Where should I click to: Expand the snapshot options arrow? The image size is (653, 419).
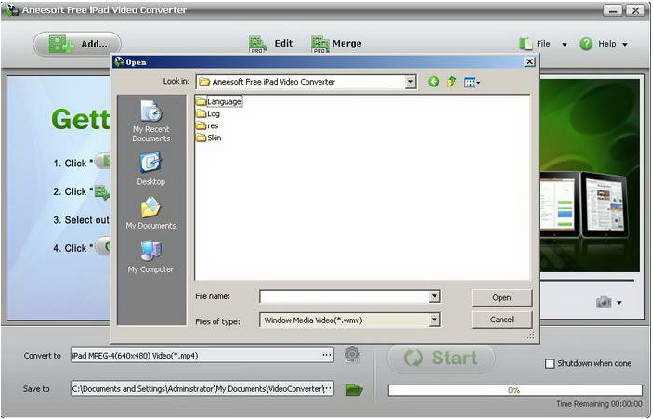619,303
